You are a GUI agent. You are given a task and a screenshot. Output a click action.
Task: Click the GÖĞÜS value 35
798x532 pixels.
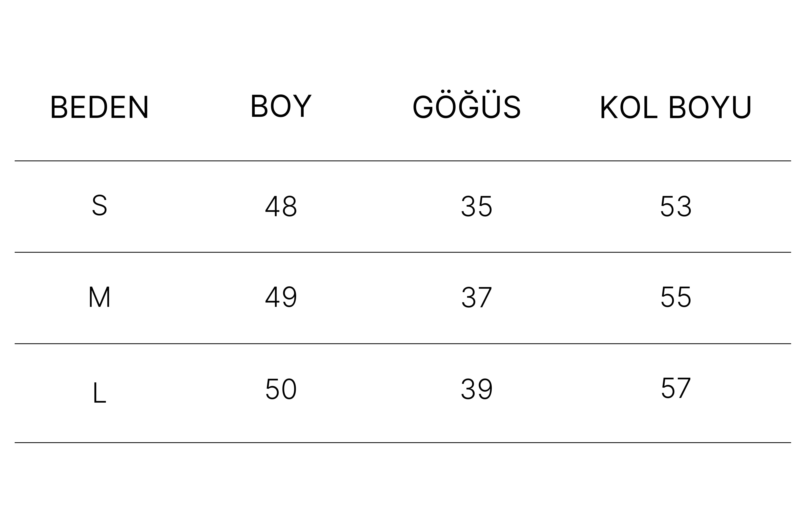tap(476, 206)
